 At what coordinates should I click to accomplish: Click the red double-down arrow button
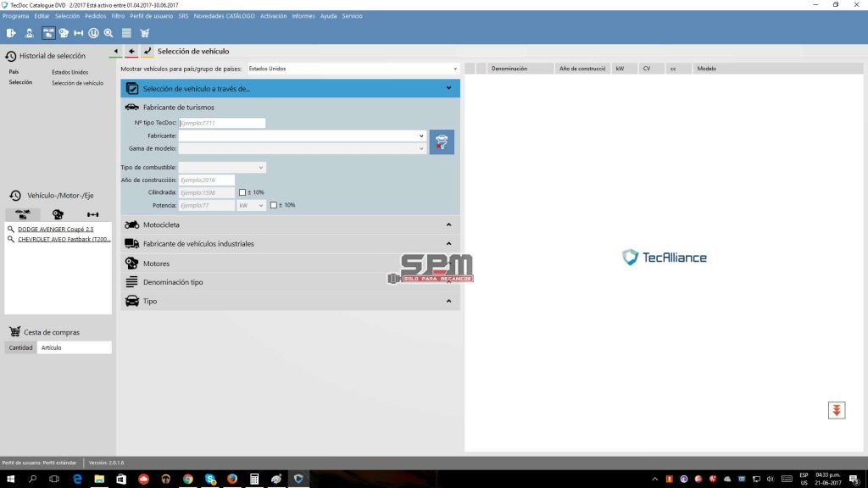pos(837,410)
